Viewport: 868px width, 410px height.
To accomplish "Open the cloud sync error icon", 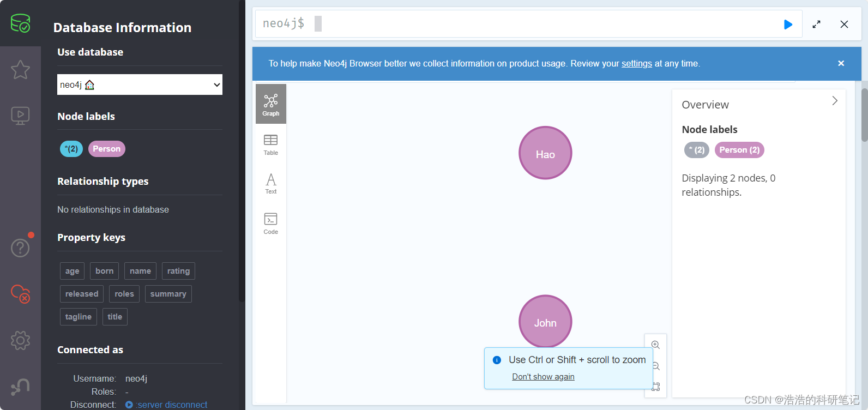I will [21, 294].
